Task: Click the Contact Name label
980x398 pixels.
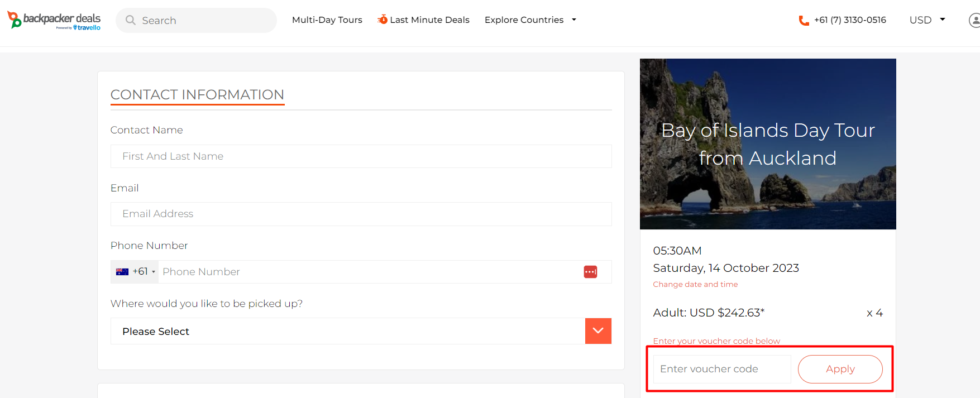Action: coord(147,130)
